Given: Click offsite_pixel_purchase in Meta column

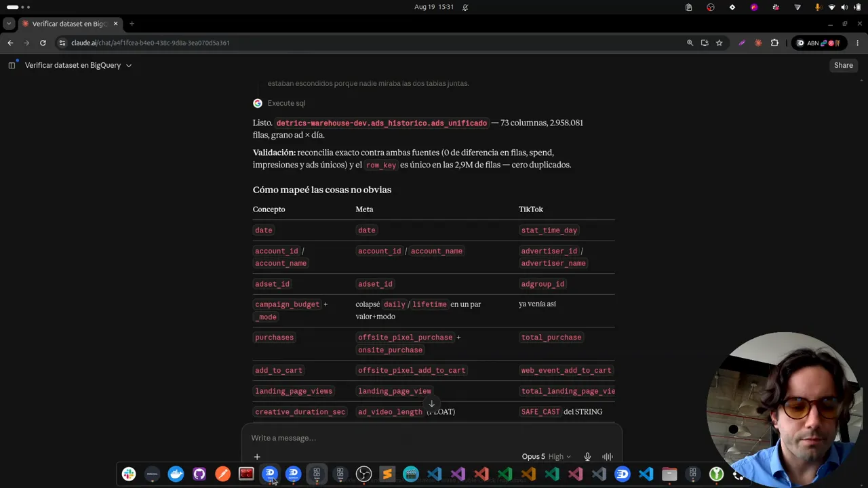Looking at the screenshot, I should 405,338.
